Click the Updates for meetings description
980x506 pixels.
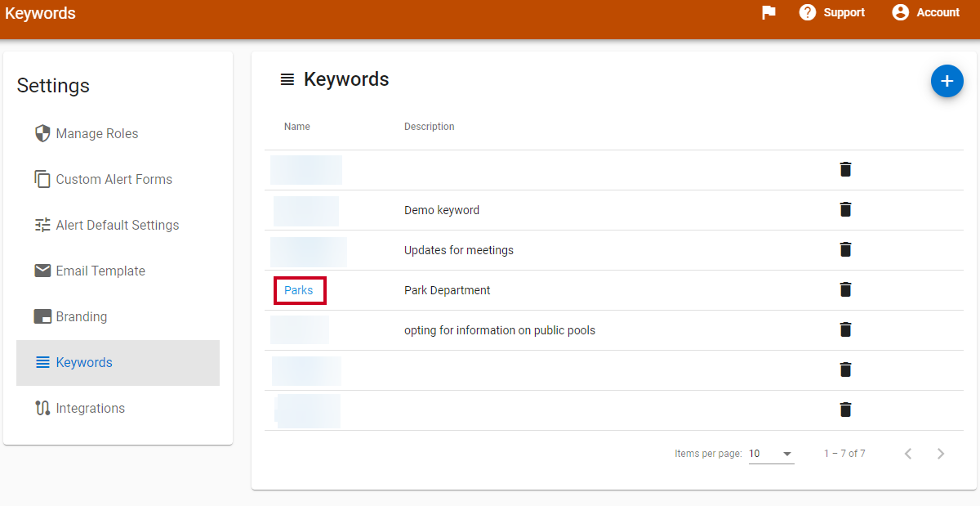459,250
